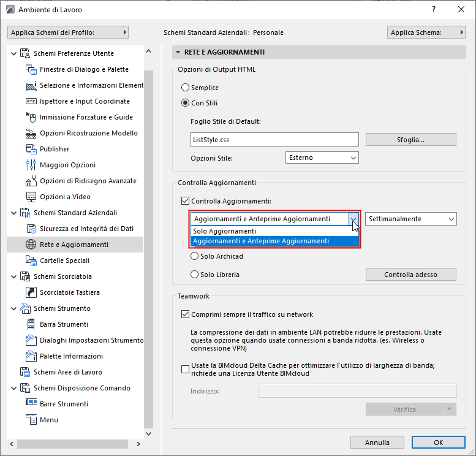Open the Opzioni Stile Esterno dropdown
The image size is (476, 456).
click(322, 158)
